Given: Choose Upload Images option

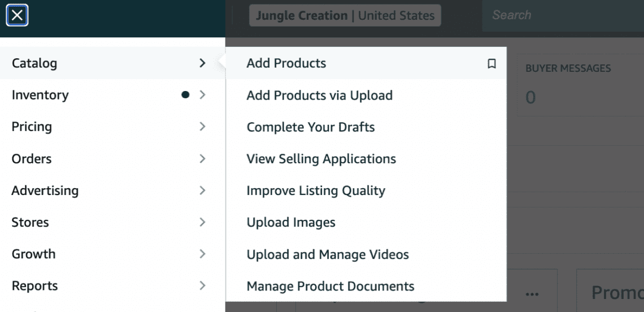Looking at the screenshot, I should pos(290,222).
